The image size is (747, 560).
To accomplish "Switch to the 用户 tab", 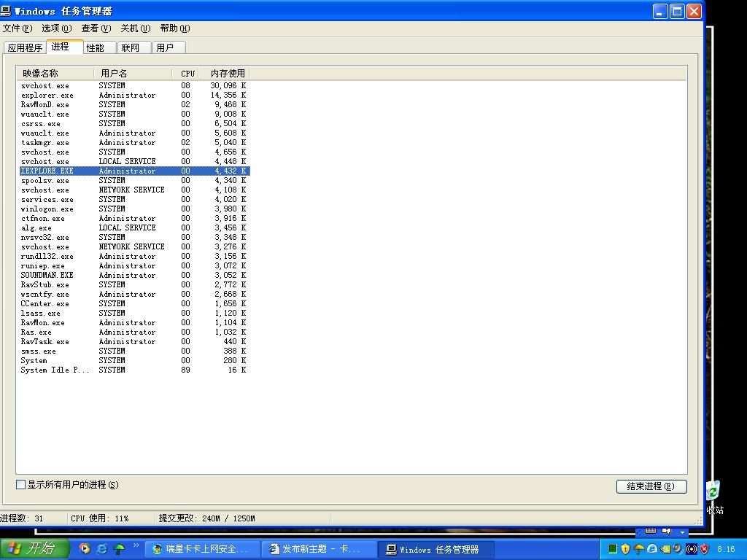I will click(x=169, y=47).
